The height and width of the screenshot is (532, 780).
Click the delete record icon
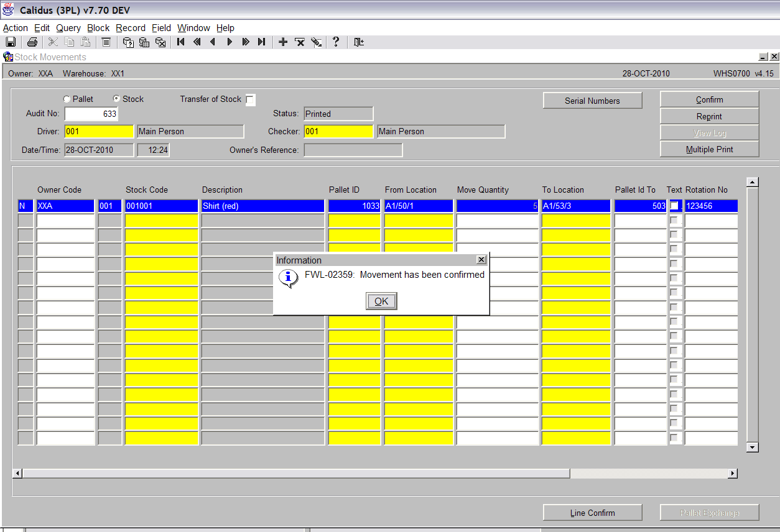click(300, 42)
